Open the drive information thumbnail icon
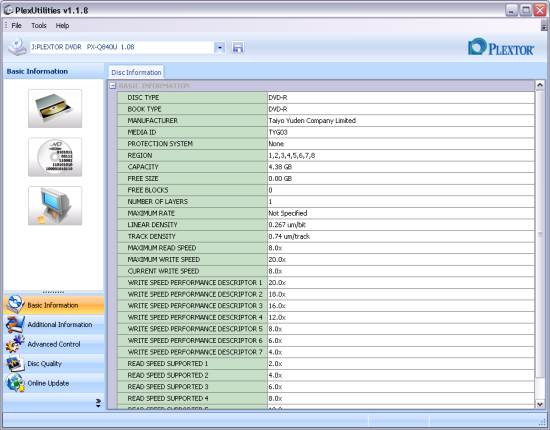The width and height of the screenshot is (550, 430). click(55, 108)
